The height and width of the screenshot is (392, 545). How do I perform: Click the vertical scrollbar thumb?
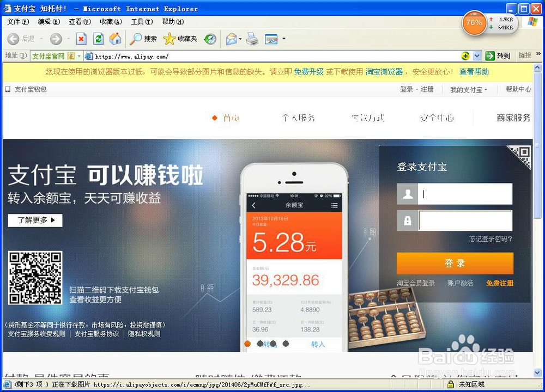click(x=537, y=145)
